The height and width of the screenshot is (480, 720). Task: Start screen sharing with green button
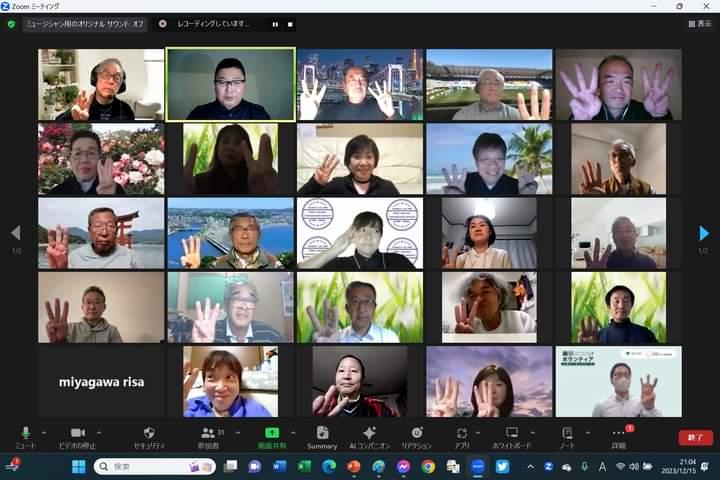click(271, 434)
